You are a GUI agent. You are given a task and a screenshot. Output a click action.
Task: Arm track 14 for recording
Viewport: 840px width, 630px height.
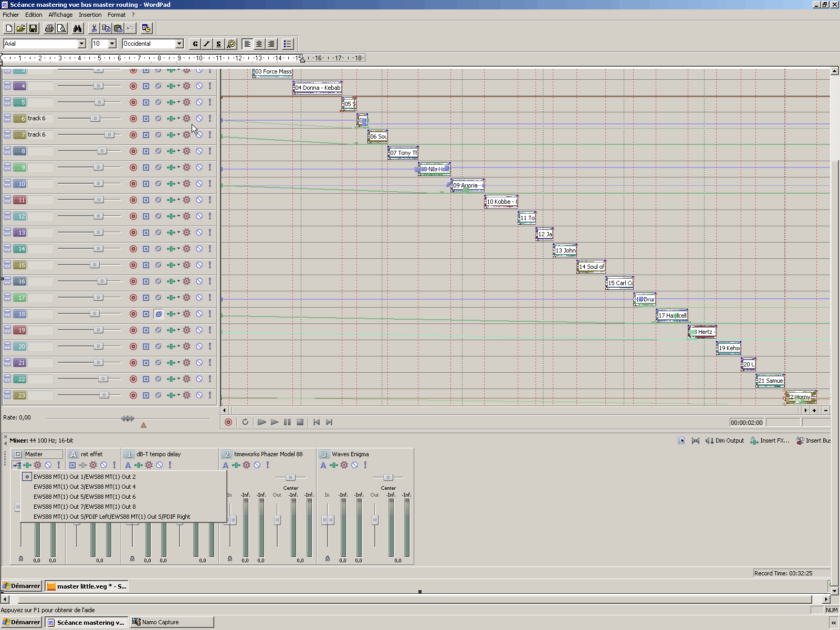tap(133, 249)
